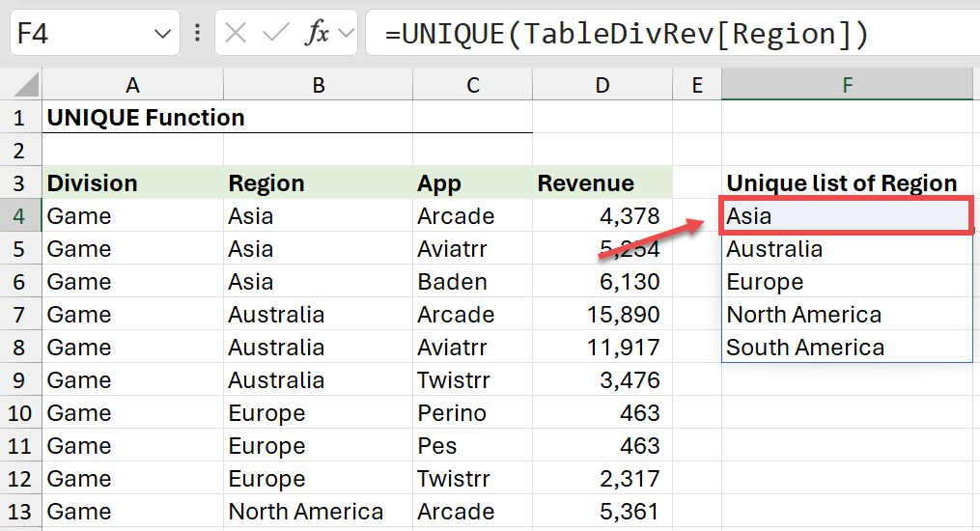
Task: Click the three-dot Name Box resize handle
Action: coord(197,34)
